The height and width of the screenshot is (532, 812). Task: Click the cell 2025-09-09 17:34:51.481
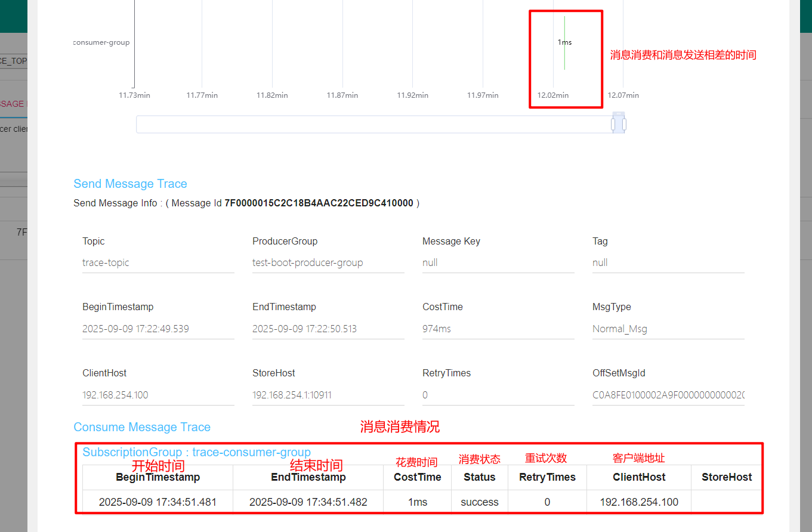(x=158, y=502)
